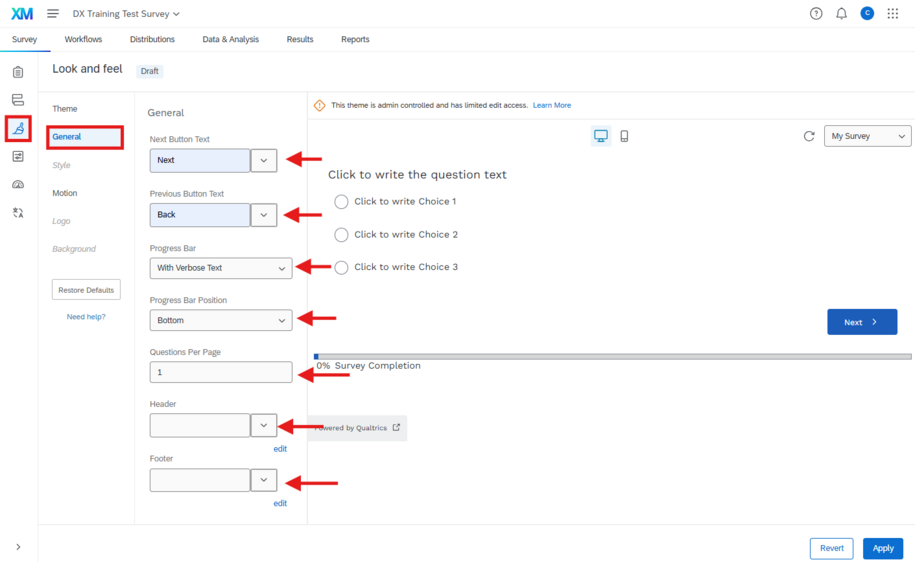This screenshot has height=562, width=915.
Task: Click the Restore Defaults button
Action: (86, 289)
